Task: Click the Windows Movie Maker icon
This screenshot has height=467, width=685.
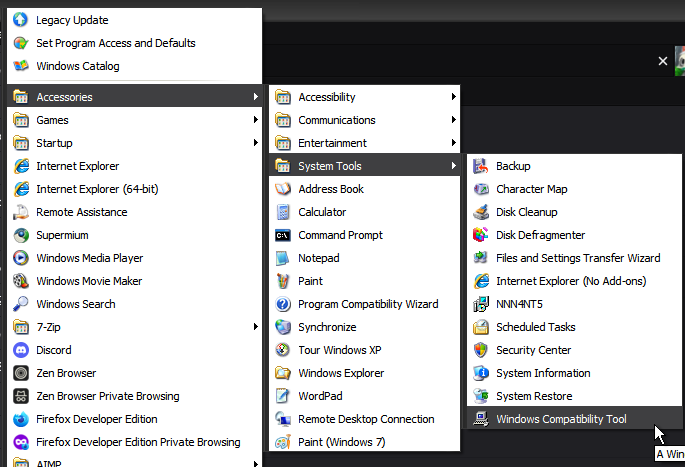Action: coord(21,281)
